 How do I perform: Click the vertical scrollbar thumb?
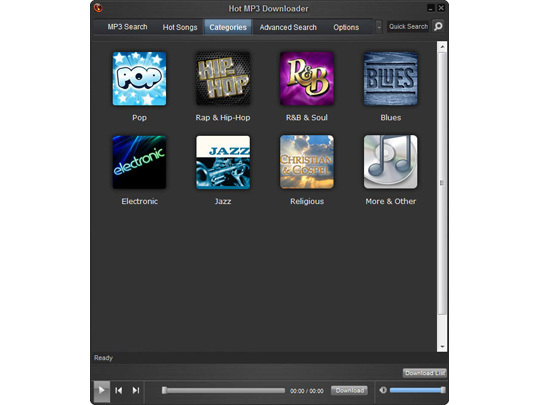[x=442, y=183]
